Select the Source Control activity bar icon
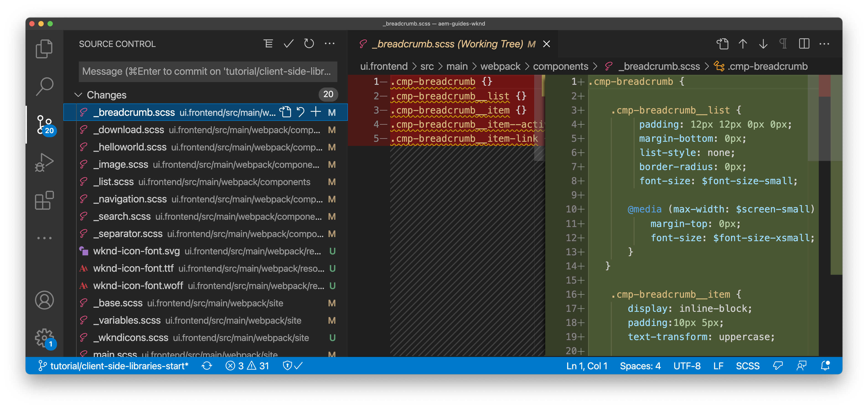The width and height of the screenshot is (868, 408). click(45, 125)
